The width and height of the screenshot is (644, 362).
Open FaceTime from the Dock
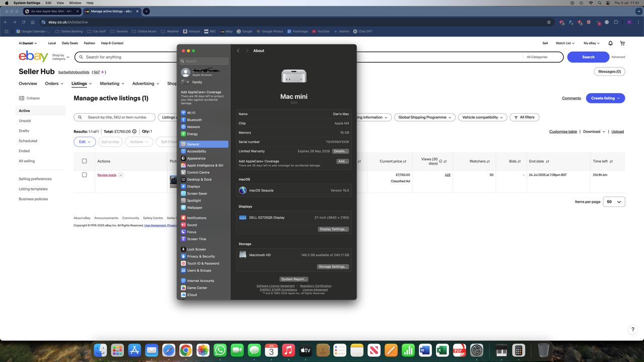pos(237,349)
